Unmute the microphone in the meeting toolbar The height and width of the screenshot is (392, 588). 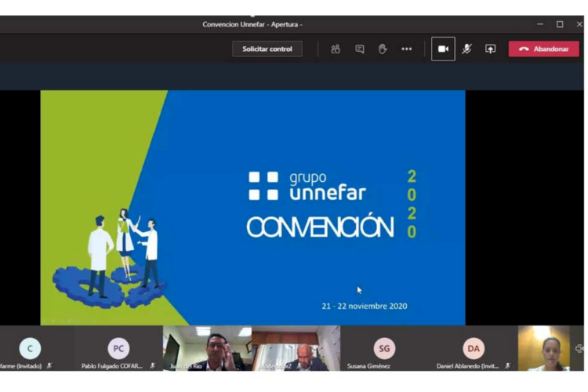point(467,49)
